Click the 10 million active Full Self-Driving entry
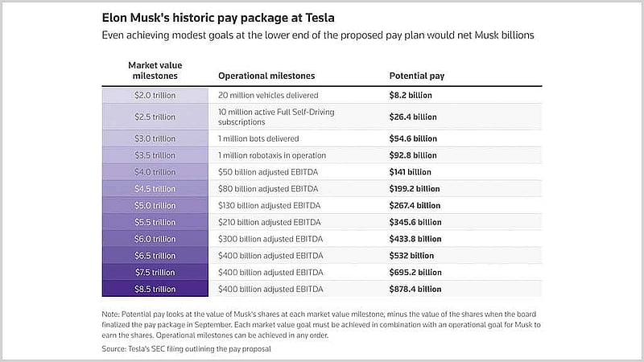Viewport: 644px width, 362px height. (276, 117)
